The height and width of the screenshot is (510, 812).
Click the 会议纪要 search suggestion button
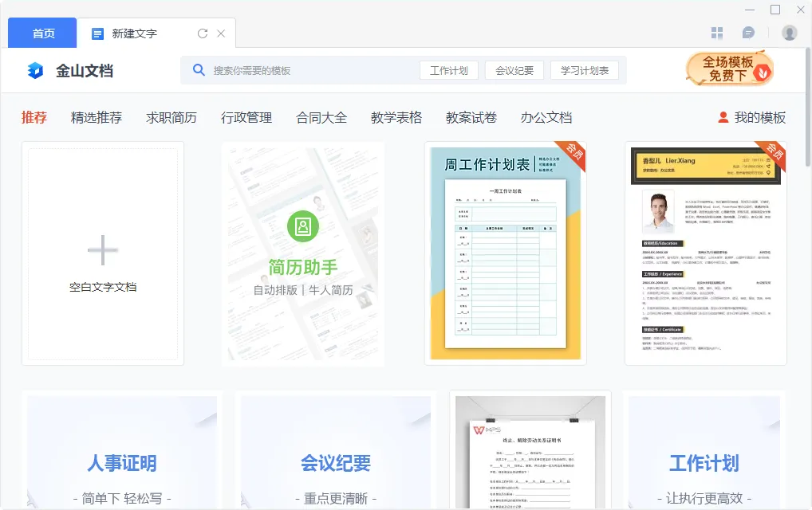tap(514, 70)
